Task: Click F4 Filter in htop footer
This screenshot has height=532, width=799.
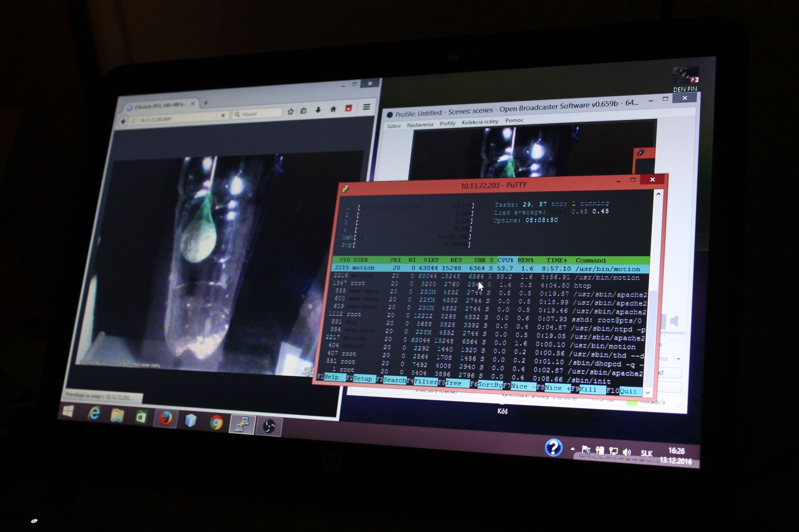Action: coord(422,382)
